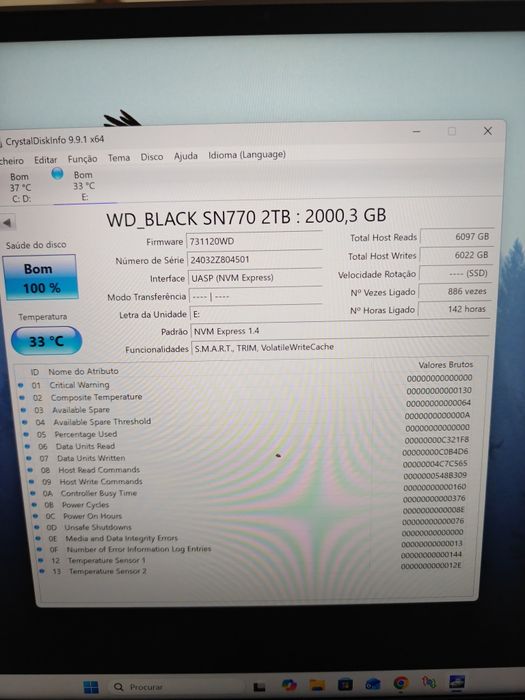Select the Temperature Sensor 1 row
This screenshot has height=700, width=525.
click(x=251, y=559)
